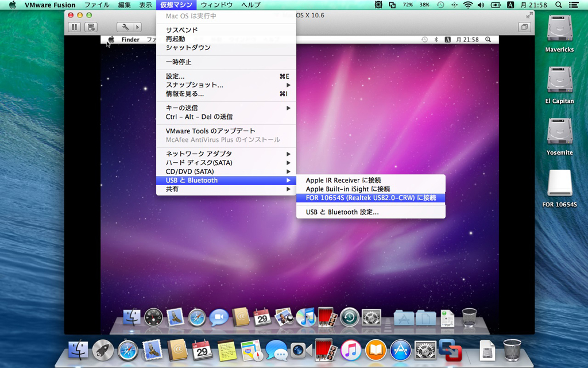588x368 pixels.
Task: Open the ウィンドウ menu
Action: tap(216, 5)
